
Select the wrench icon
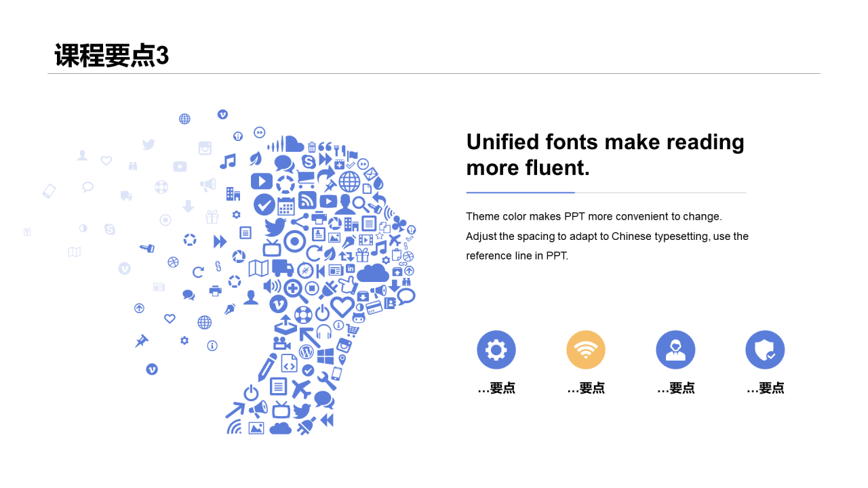[327, 381]
